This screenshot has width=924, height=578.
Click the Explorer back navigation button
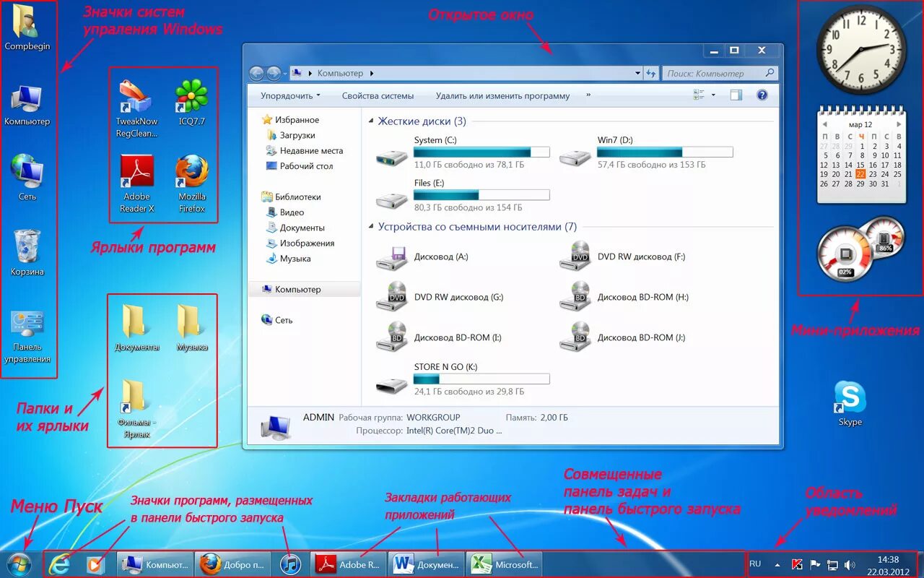pos(256,73)
